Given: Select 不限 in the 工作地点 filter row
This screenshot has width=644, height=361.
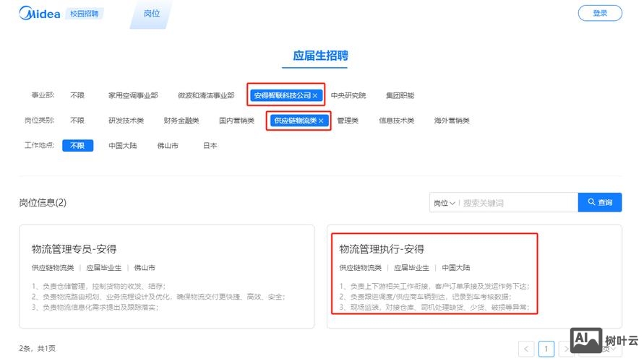Looking at the screenshot, I should coord(77,146).
